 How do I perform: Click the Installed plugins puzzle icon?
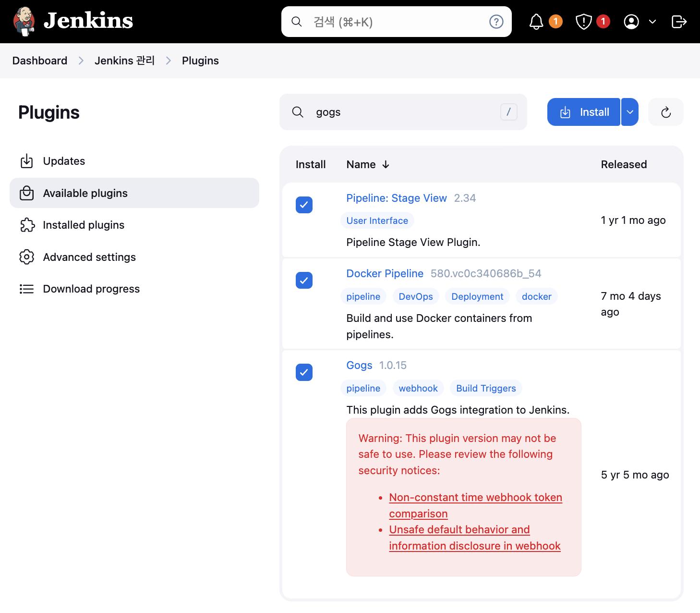click(27, 225)
